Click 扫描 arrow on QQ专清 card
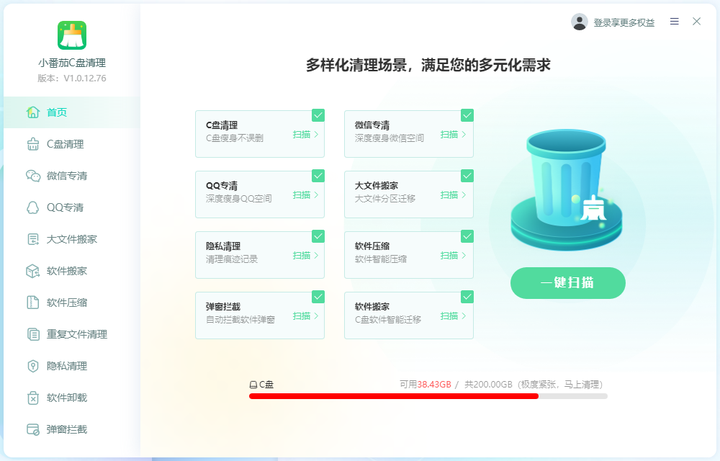The width and height of the screenshot is (720, 461). (305, 195)
